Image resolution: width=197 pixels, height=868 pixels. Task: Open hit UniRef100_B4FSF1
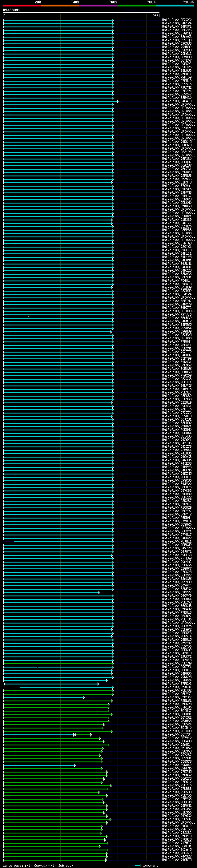(176, 26)
